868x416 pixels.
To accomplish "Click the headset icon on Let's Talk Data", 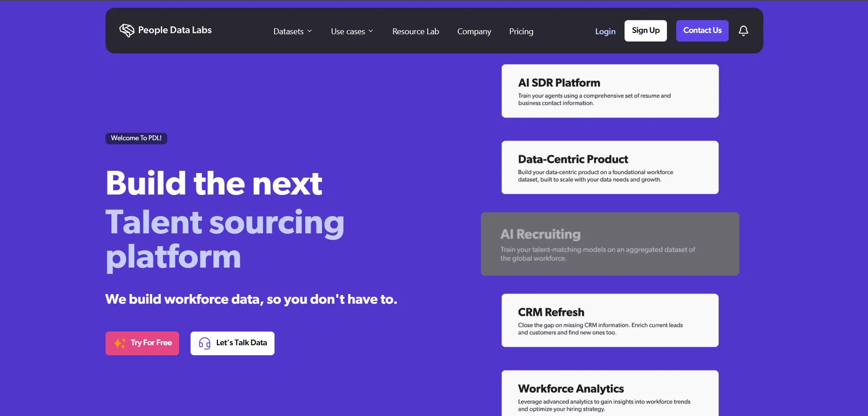I will pos(205,343).
